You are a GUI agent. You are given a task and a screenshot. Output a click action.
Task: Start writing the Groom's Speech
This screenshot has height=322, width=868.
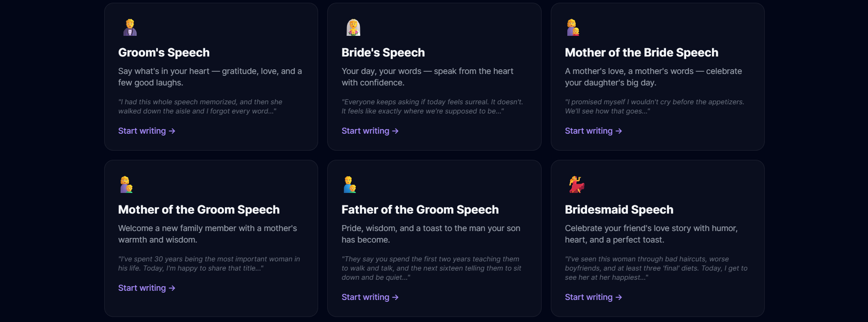[x=142, y=131]
